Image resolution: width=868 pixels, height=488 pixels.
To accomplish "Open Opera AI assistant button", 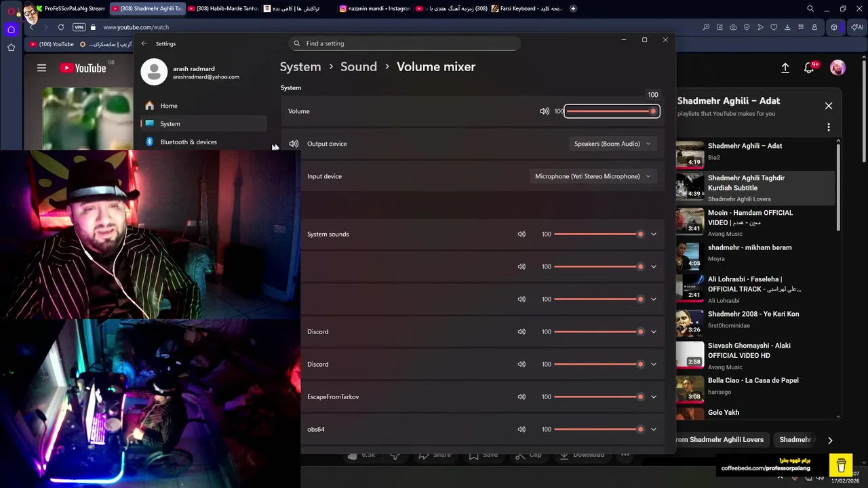I will coord(857,27).
